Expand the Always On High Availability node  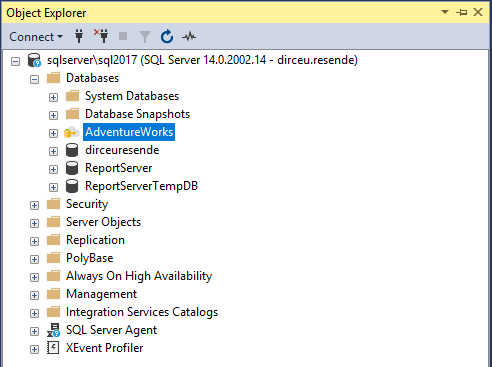pos(34,277)
